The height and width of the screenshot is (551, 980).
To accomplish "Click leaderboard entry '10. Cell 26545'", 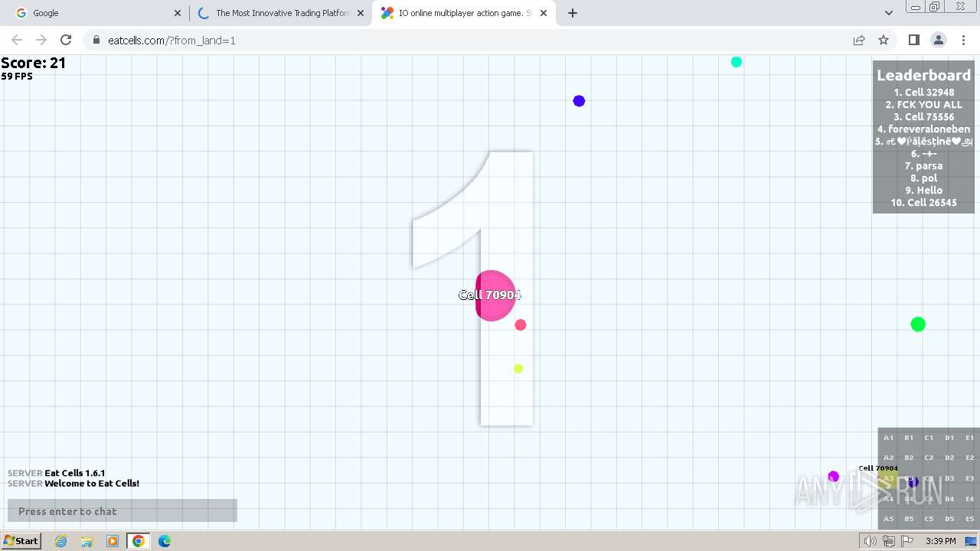I will pyautogui.click(x=923, y=203).
